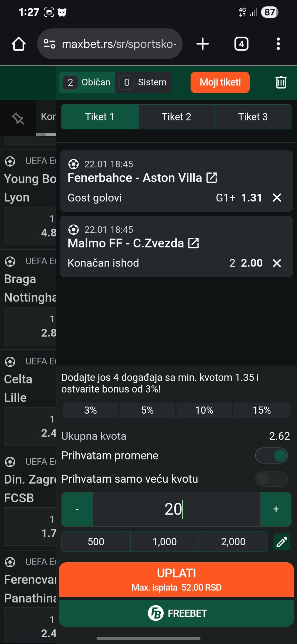Increase stake with the plus stepper
This screenshot has width=297, height=644.
pyautogui.click(x=276, y=509)
